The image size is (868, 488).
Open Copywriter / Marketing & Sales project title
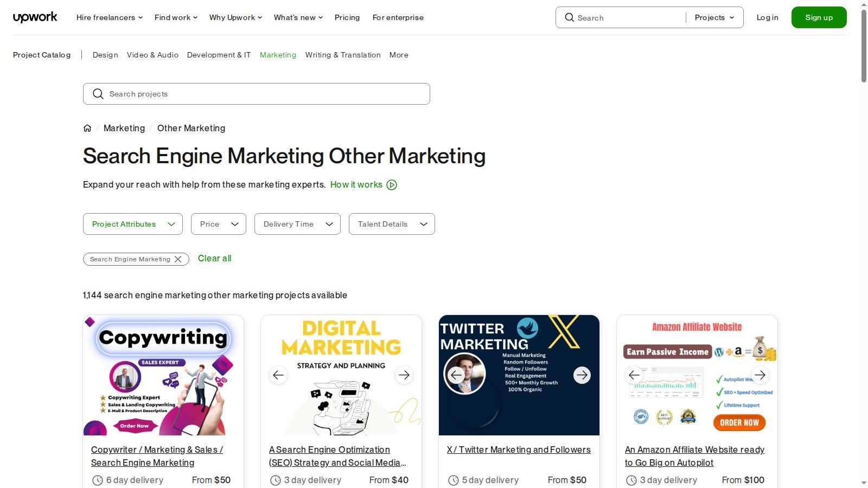click(157, 456)
